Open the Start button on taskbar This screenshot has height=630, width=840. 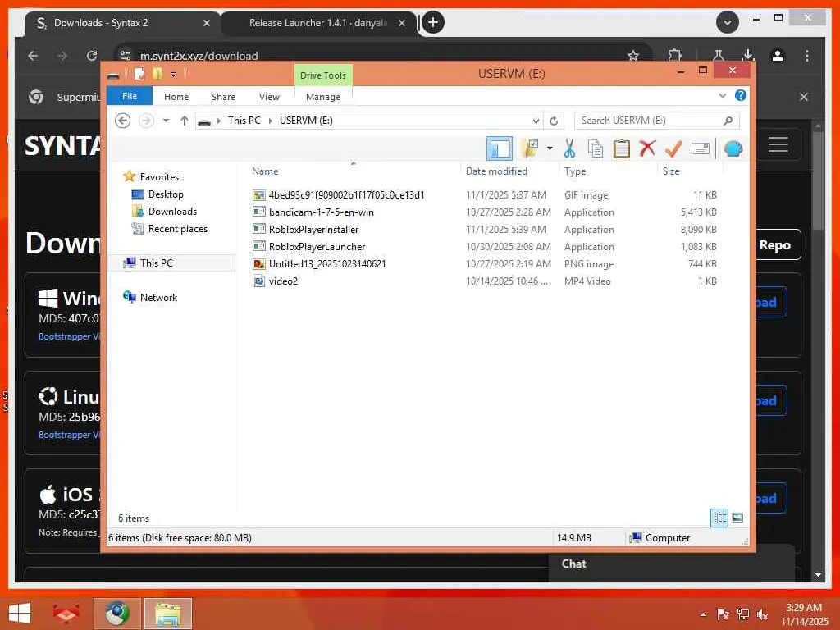(20, 614)
